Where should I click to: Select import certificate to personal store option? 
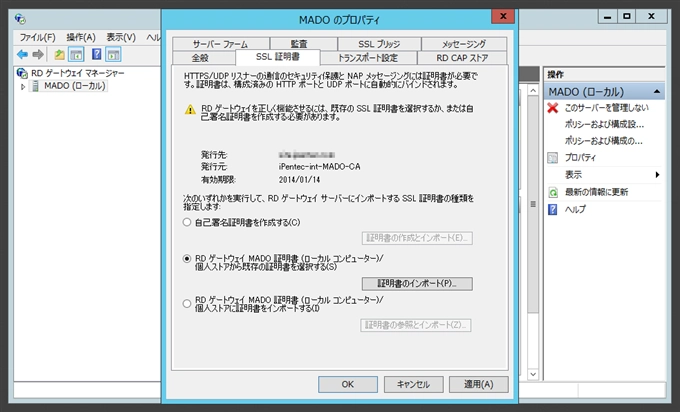pyautogui.click(x=186, y=304)
